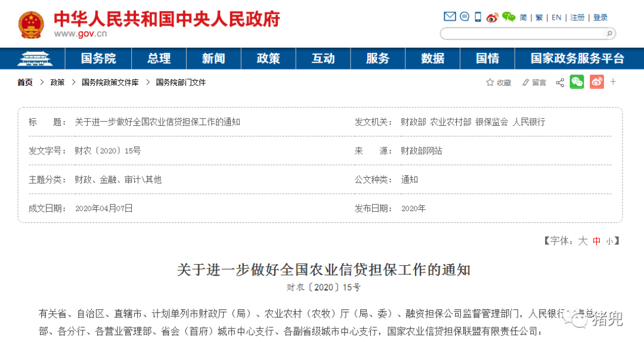Image resolution: width=644 pixels, height=347 pixels.
Task: Open the 数据 navigation menu
Action: coord(432,58)
